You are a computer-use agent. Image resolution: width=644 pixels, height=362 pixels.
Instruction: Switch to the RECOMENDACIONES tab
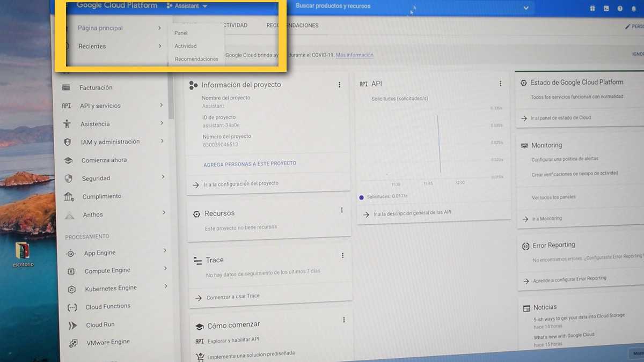(x=292, y=25)
